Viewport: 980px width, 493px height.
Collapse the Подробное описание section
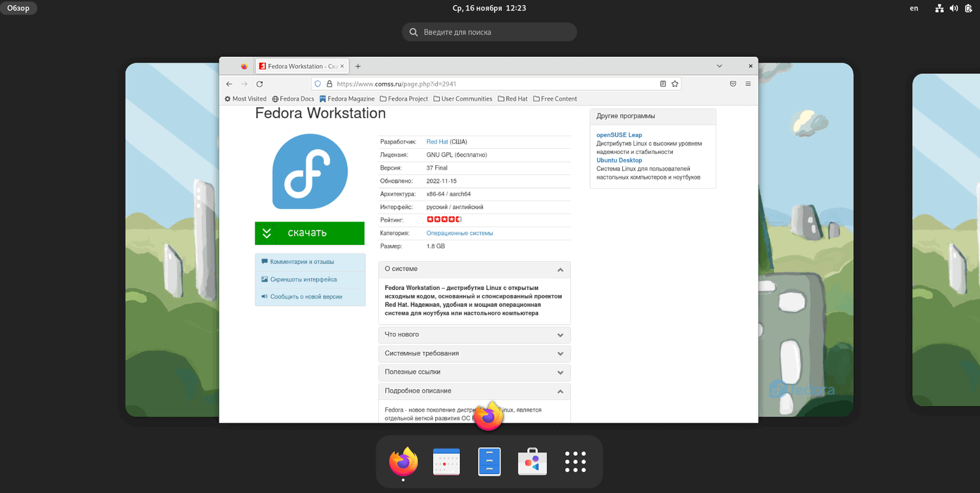point(474,391)
